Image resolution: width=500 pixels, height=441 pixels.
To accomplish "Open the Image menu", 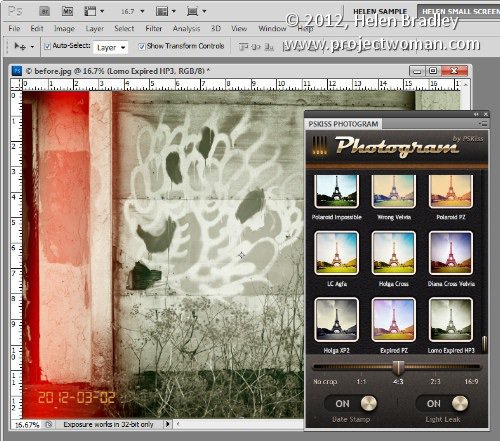I will point(64,29).
